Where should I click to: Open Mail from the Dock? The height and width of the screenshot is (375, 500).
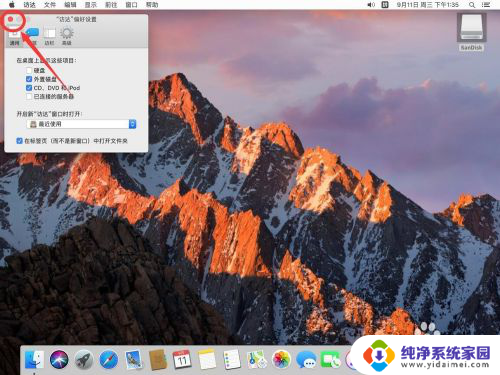(x=133, y=359)
